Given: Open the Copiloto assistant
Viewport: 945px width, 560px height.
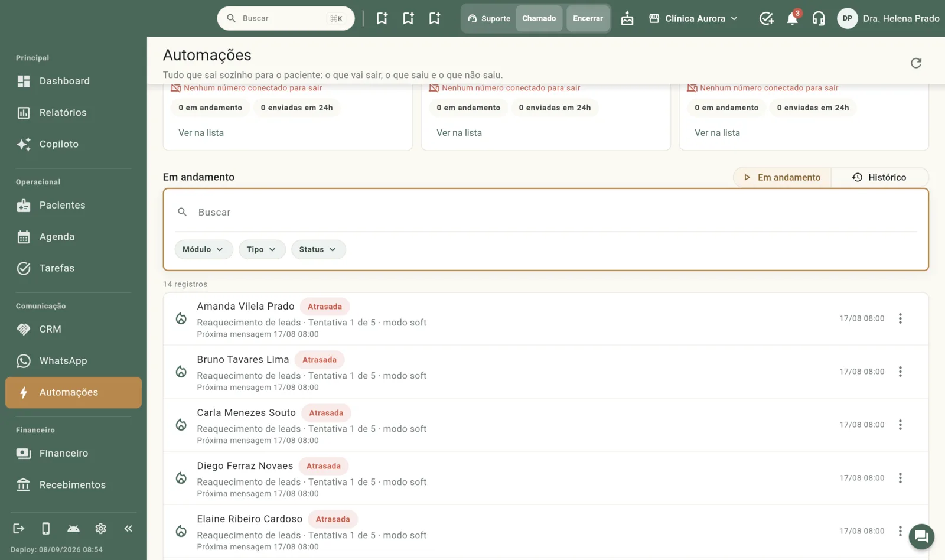Looking at the screenshot, I should (73, 144).
